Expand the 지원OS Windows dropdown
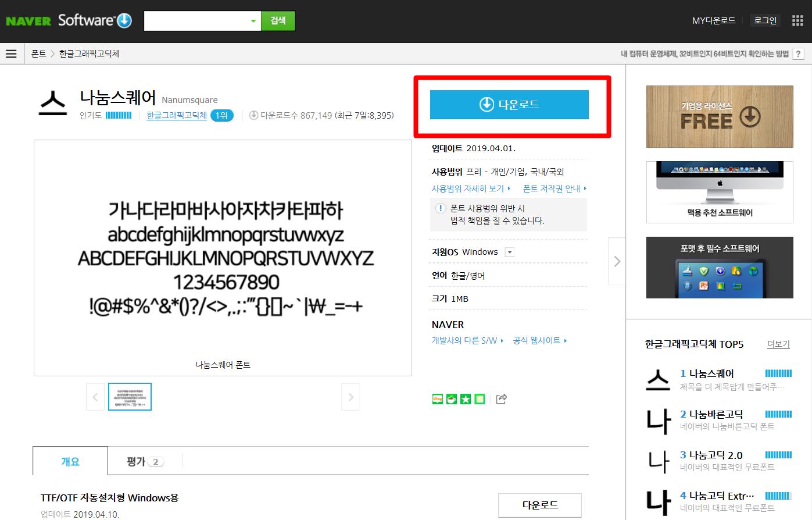This screenshot has height=520, width=812. [510, 252]
